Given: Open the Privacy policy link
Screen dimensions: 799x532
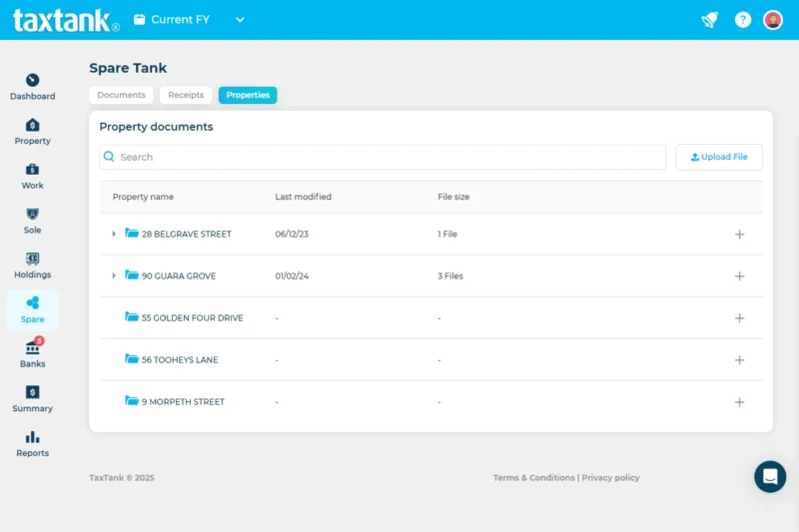Looking at the screenshot, I should click(610, 478).
